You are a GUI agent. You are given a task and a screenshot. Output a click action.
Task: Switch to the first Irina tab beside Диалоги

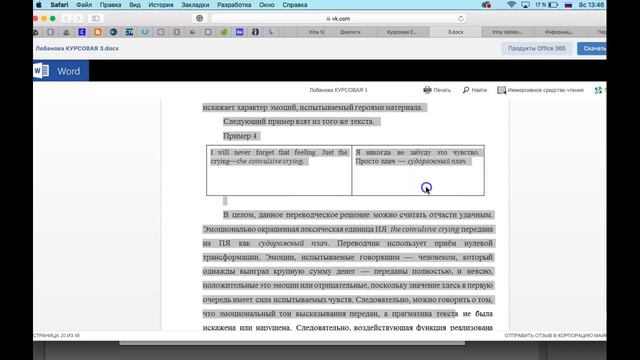point(317,32)
